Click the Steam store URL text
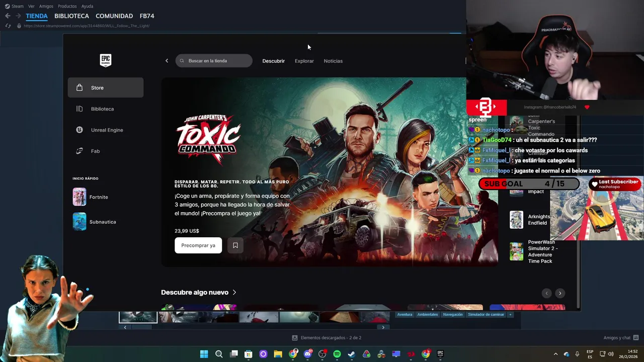This screenshot has height=362, width=644. point(87,26)
